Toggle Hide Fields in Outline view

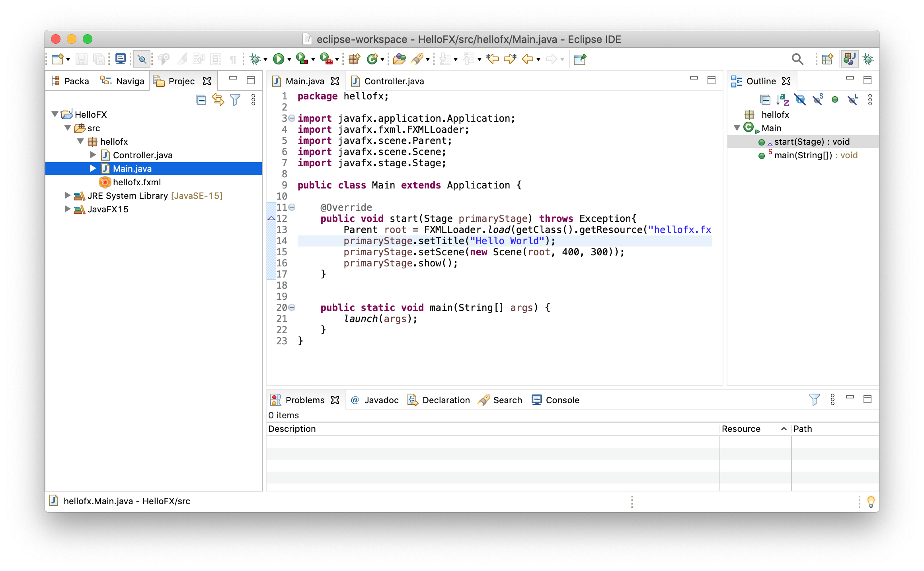(800, 100)
